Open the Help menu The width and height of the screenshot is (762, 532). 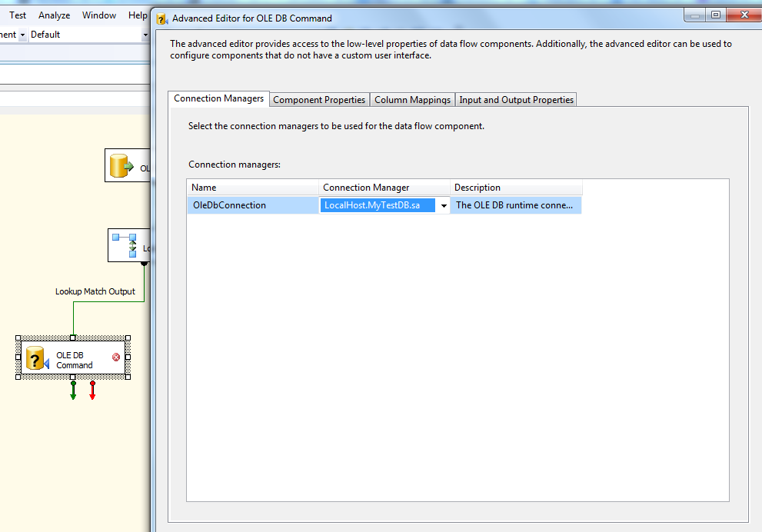coord(138,15)
